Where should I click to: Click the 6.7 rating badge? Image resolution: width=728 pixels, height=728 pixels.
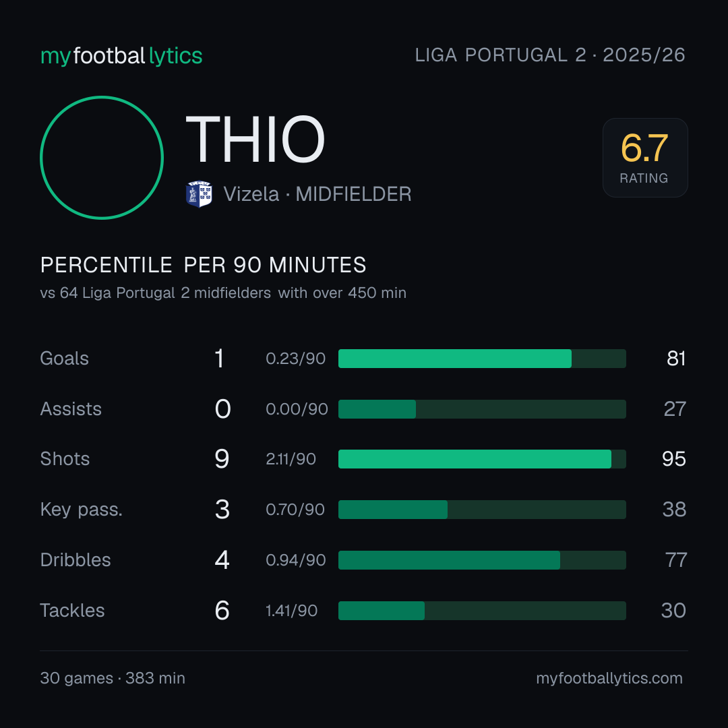tap(645, 157)
